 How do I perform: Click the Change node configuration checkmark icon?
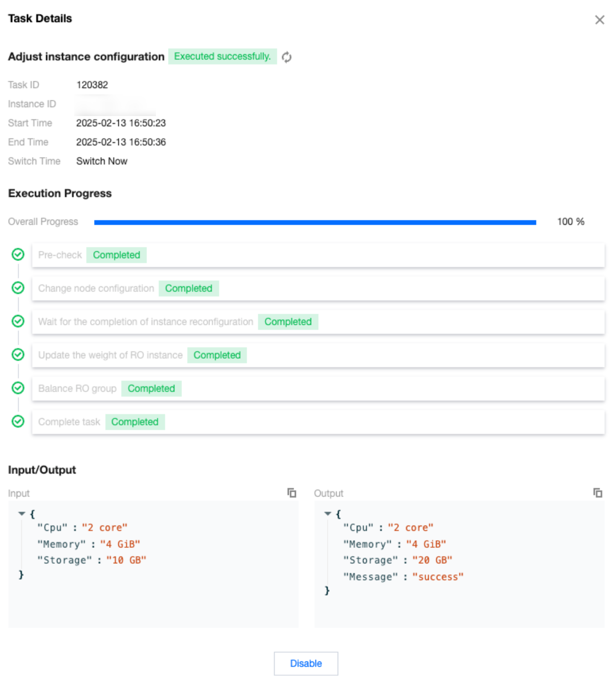coord(18,288)
